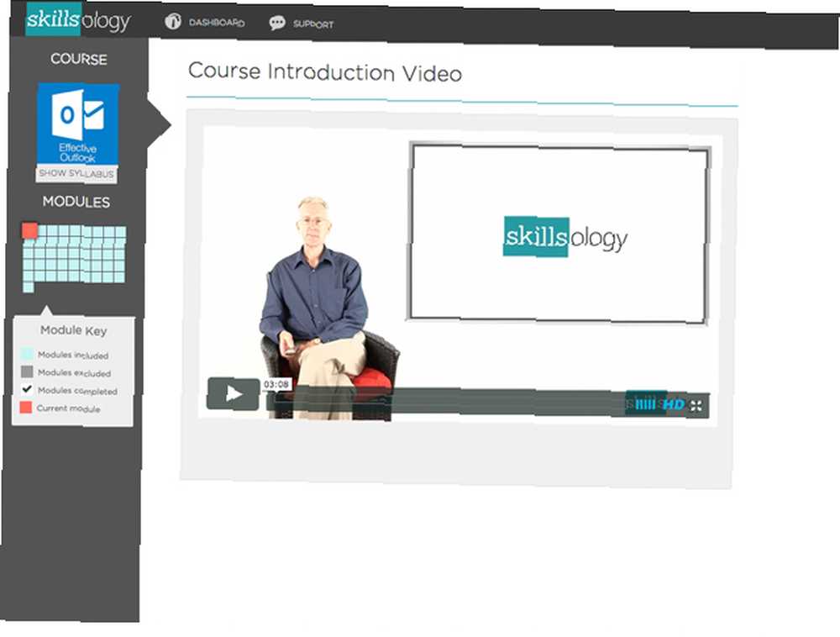
Task: Select the Effective Outlook course icon
Action: pos(78,124)
